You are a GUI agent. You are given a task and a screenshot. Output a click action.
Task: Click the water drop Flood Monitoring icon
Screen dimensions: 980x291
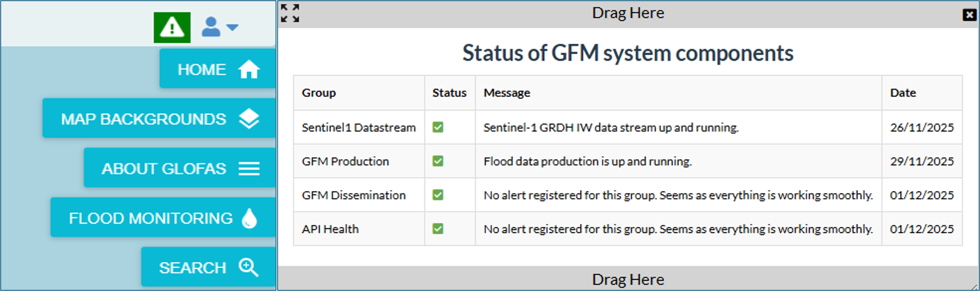(x=249, y=218)
